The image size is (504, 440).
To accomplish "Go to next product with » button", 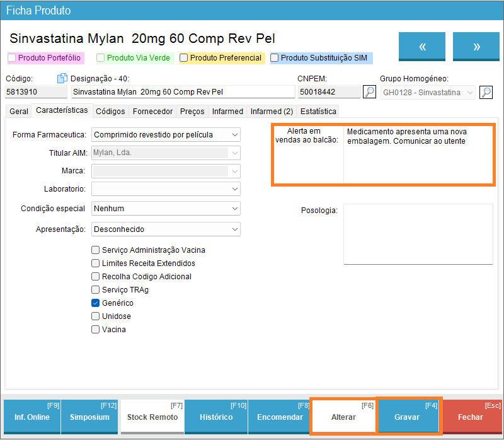I will pyautogui.click(x=476, y=47).
